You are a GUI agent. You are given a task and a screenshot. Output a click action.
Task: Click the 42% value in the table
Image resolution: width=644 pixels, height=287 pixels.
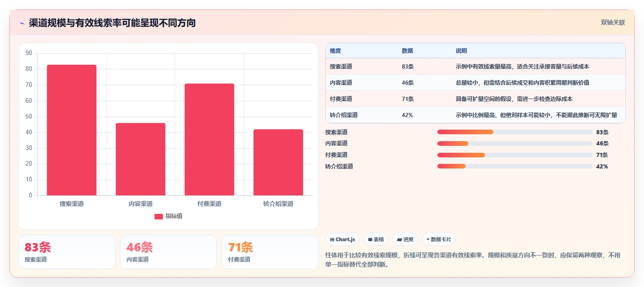407,115
